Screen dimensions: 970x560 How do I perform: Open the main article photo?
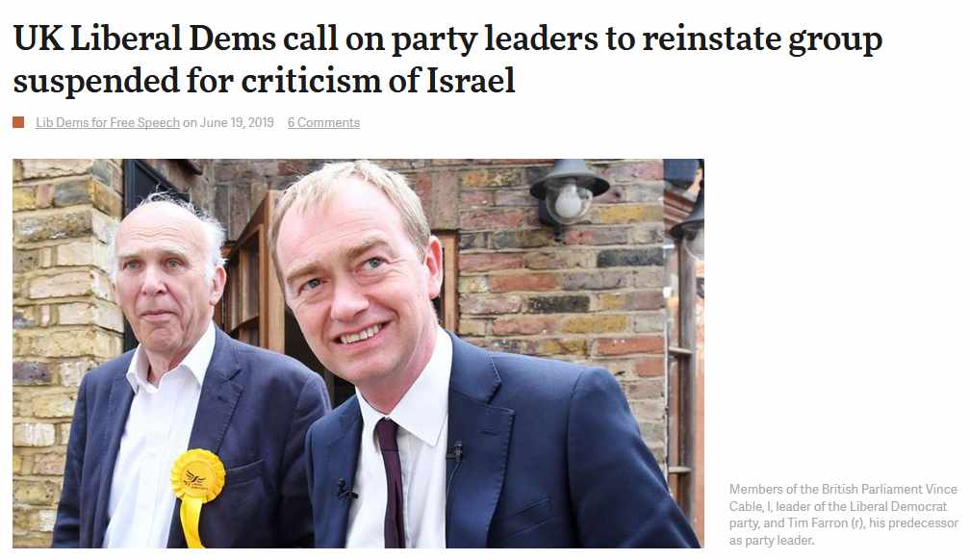(x=358, y=353)
